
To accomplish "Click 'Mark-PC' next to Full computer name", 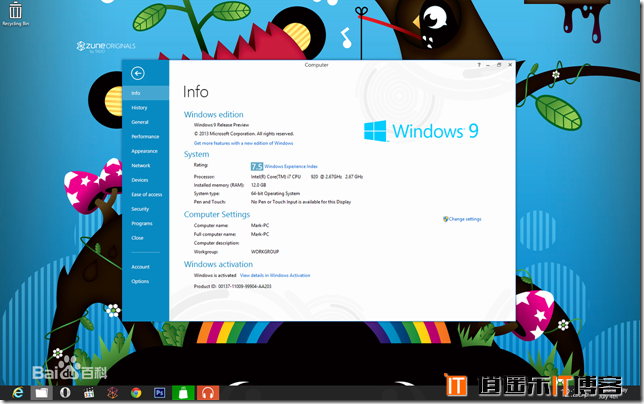I will pos(260,234).
